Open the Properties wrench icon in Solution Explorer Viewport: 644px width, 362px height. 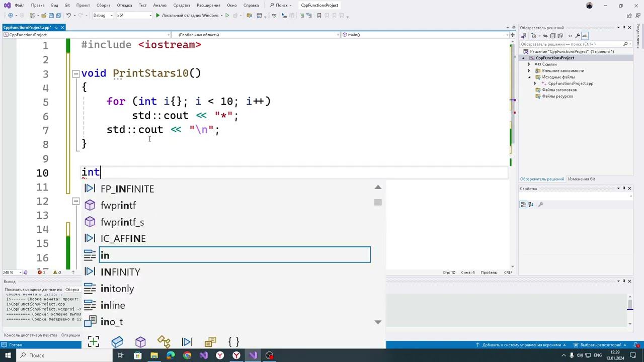pos(578,36)
